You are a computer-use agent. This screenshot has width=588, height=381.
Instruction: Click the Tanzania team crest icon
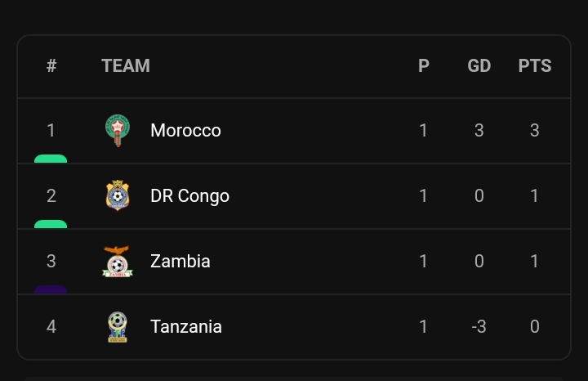pyautogui.click(x=118, y=327)
